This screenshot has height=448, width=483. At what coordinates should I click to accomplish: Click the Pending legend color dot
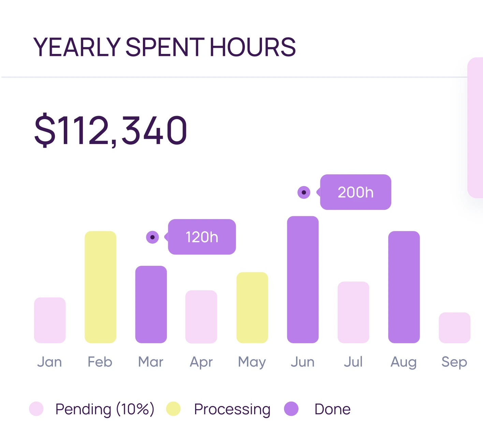point(36,409)
